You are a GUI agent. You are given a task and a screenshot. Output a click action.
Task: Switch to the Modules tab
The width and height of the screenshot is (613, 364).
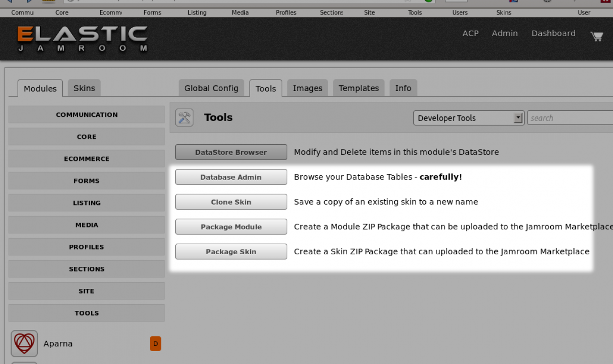[40, 88]
